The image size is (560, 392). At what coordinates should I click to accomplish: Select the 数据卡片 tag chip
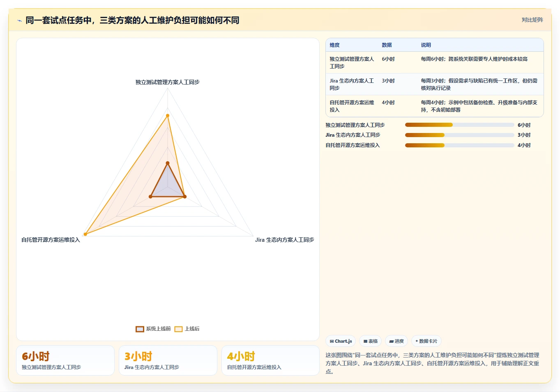click(x=426, y=341)
